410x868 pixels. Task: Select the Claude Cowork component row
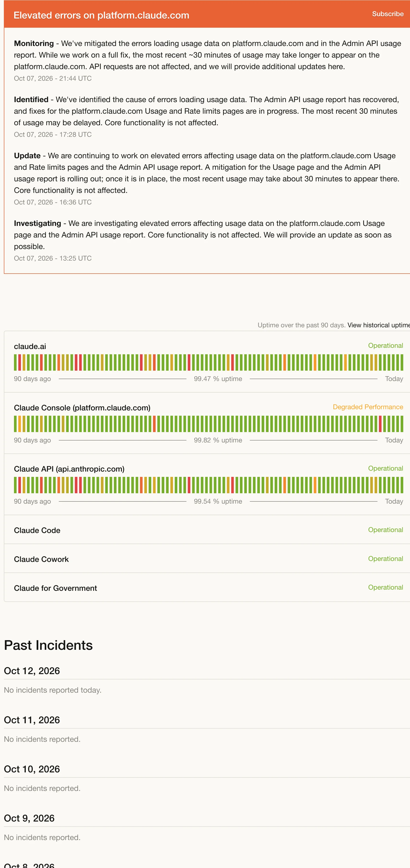click(x=207, y=558)
